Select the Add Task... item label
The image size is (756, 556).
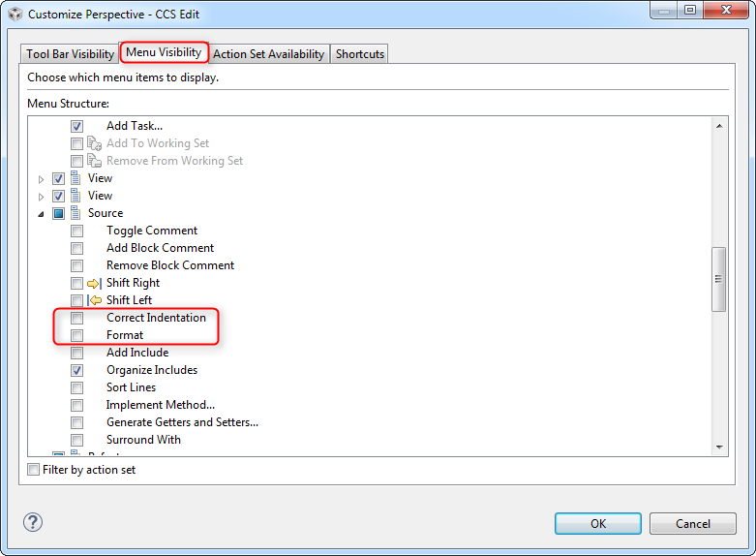(x=135, y=126)
